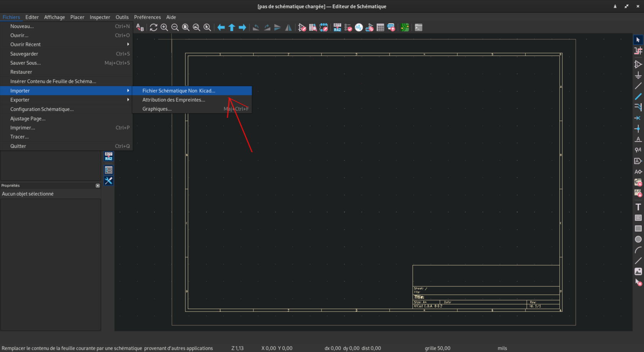Image resolution: width=644 pixels, height=352 pixels.
Task: Close the Propriétés panel
Action: click(98, 185)
